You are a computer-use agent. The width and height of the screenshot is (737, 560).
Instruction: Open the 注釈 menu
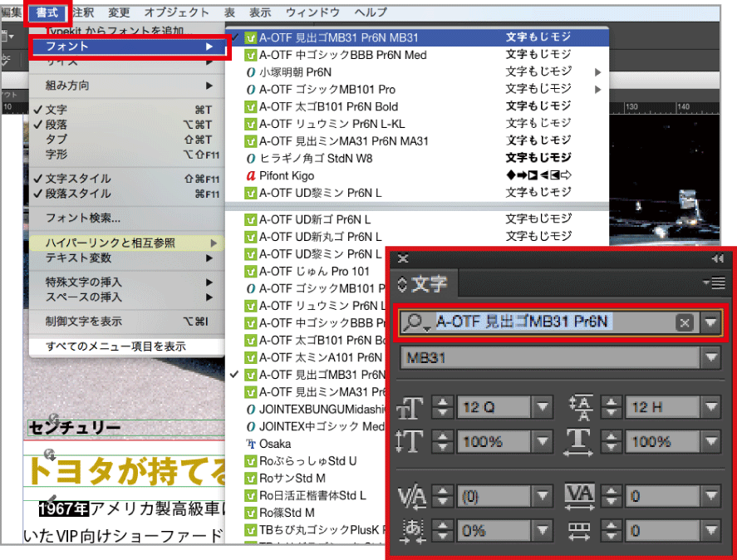pyautogui.click(x=84, y=12)
